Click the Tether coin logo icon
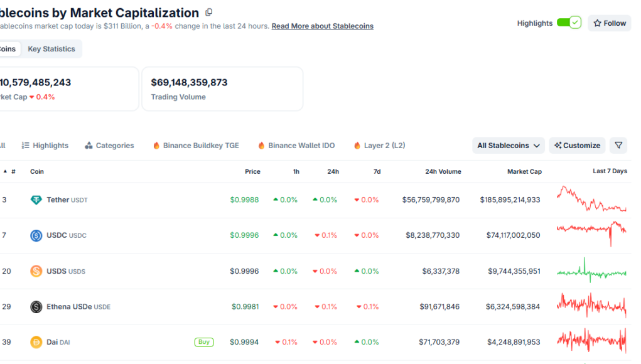Screen dimensions: 641x364 (x=36, y=200)
